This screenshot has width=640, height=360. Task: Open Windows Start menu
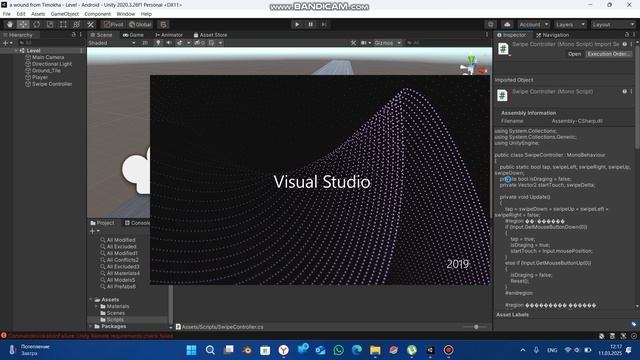191,350
